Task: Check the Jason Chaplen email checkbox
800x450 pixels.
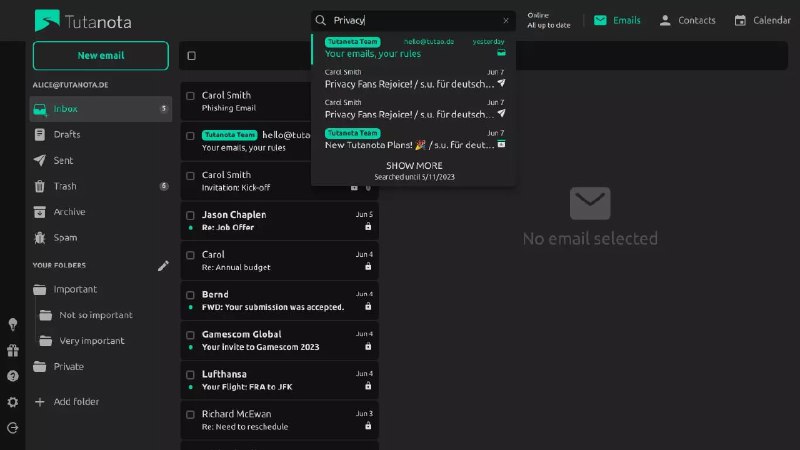Action: pos(190,215)
